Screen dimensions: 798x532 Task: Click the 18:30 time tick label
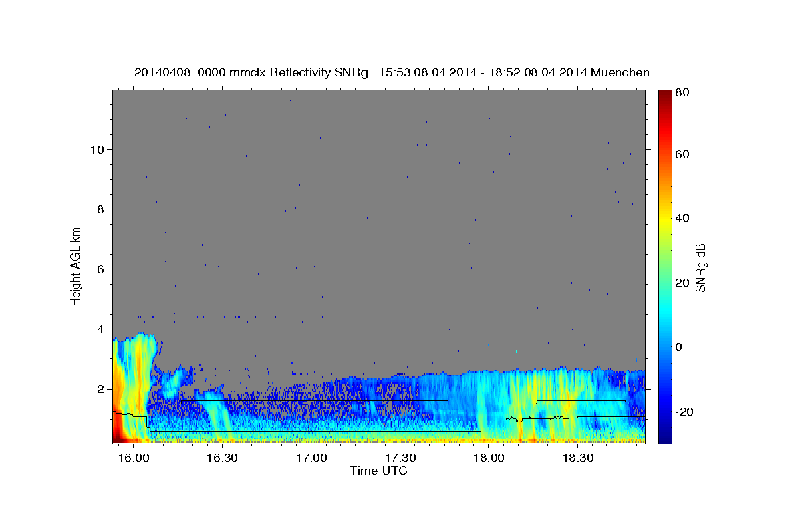578,458
